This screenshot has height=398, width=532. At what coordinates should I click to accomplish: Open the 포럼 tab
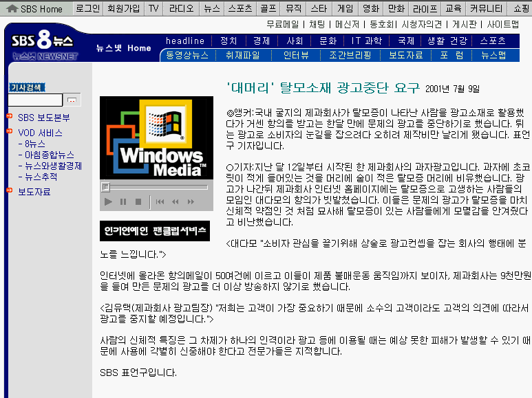(x=451, y=55)
